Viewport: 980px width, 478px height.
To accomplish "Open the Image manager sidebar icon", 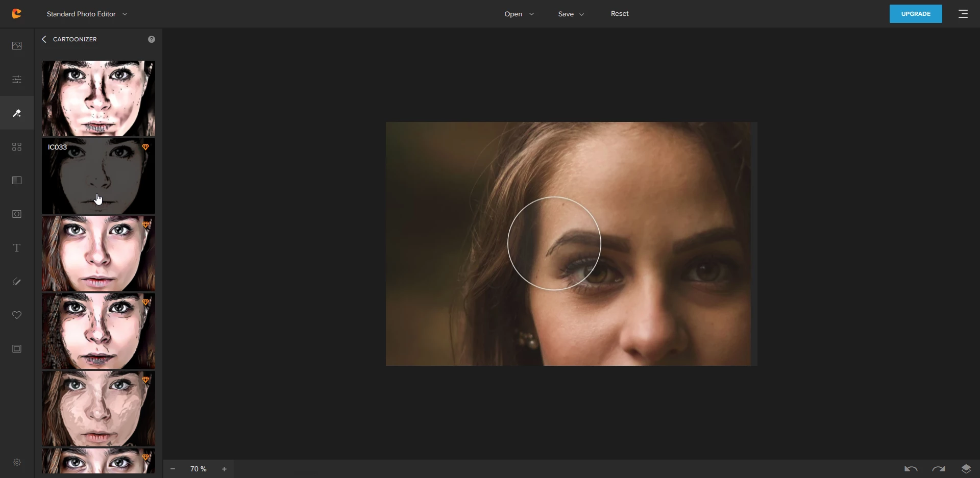I will pyautogui.click(x=17, y=46).
